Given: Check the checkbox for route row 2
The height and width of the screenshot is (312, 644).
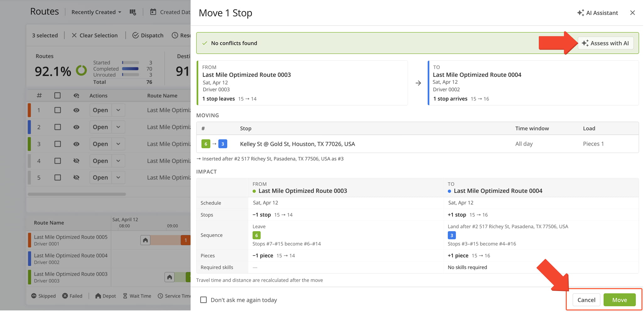Looking at the screenshot, I should pos(57,127).
